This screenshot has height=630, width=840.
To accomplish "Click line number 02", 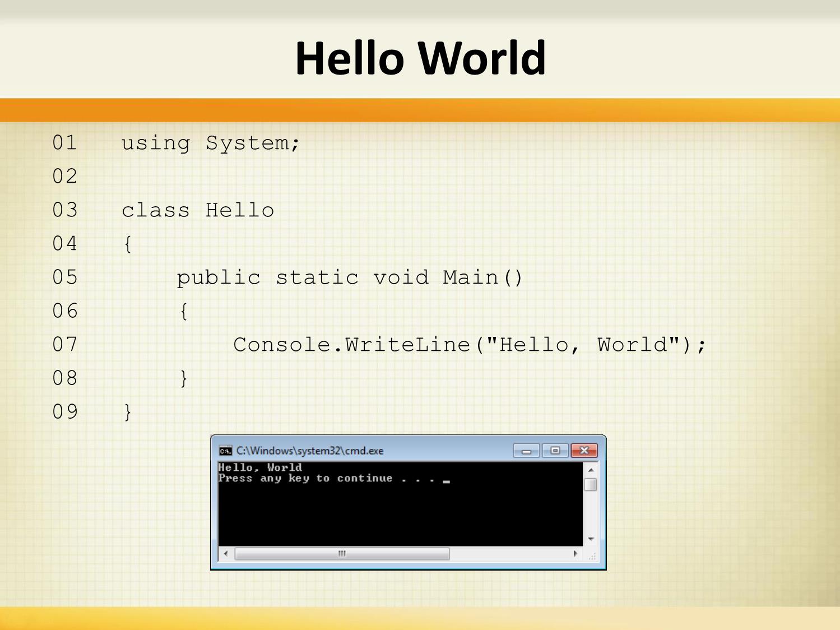I will 65,177.
